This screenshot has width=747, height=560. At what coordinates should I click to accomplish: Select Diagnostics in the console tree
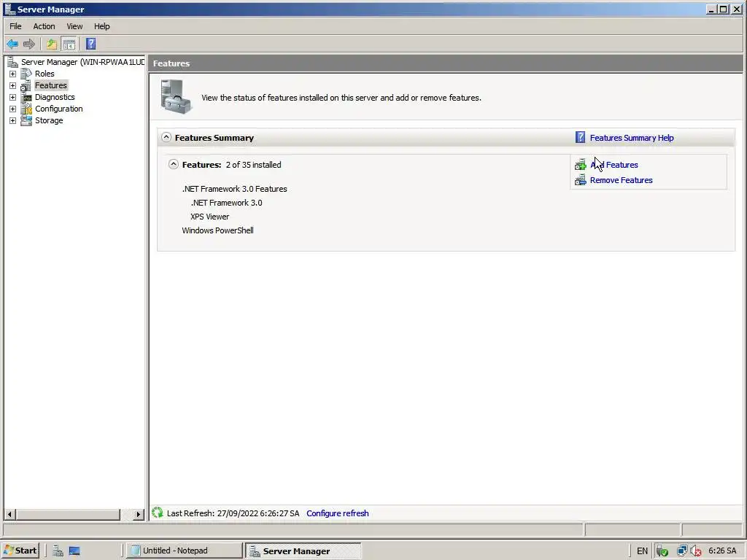click(55, 97)
